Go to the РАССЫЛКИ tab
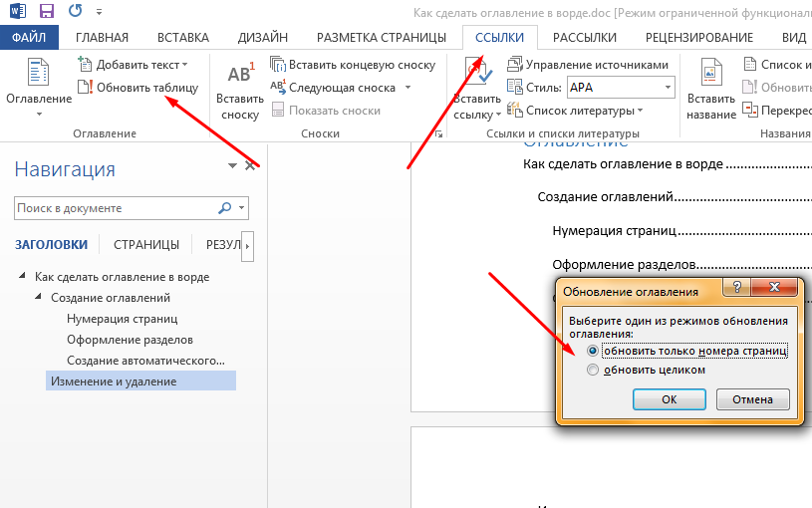This screenshot has width=812, height=508. [585, 37]
